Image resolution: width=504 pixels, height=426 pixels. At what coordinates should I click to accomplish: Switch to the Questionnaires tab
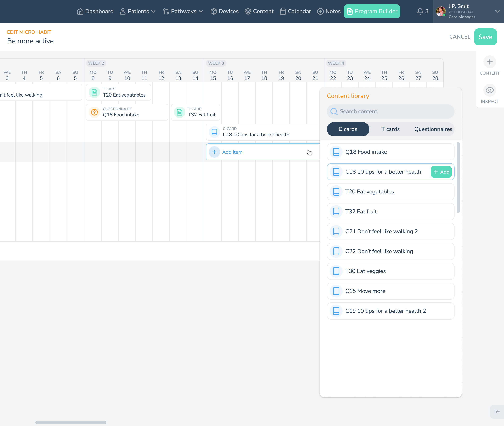point(433,129)
